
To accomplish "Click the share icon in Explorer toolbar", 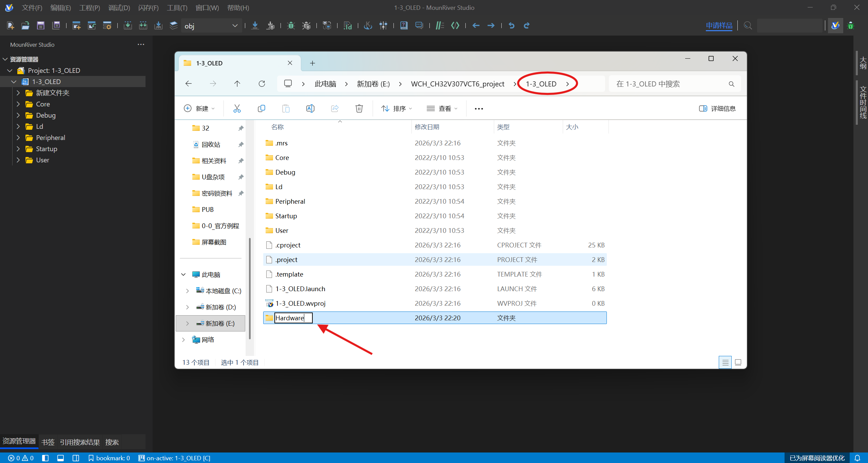I will 335,108.
